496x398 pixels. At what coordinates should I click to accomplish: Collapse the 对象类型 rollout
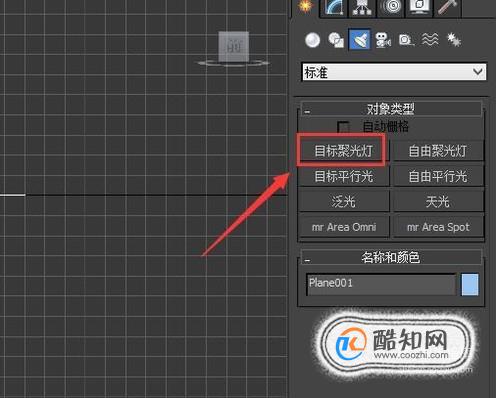(391, 109)
